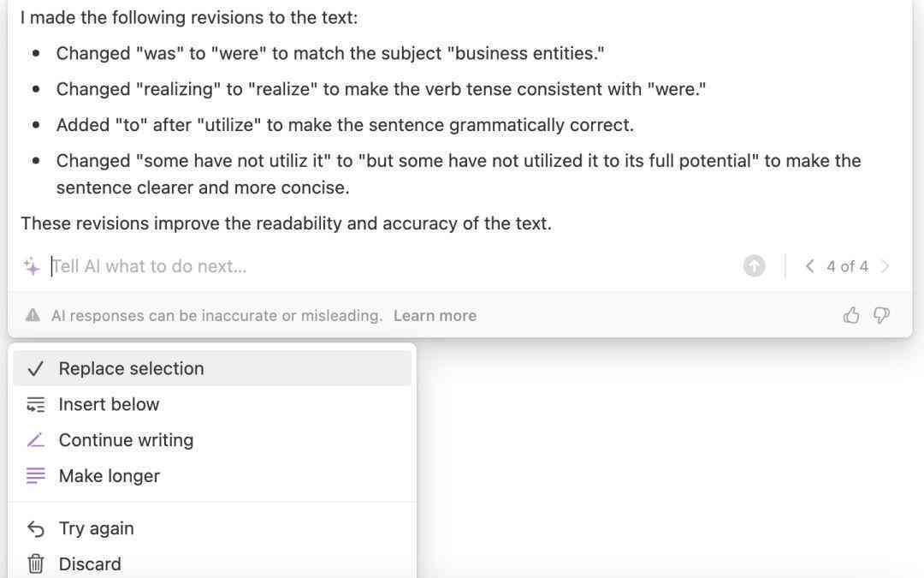Click the checkmark icon for Replace selection

[x=35, y=368]
